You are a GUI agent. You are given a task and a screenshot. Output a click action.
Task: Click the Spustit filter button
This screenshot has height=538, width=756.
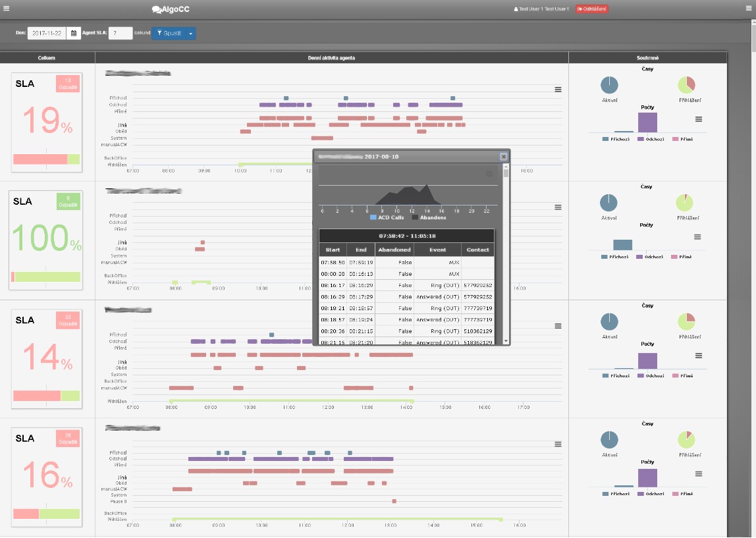[x=168, y=33]
